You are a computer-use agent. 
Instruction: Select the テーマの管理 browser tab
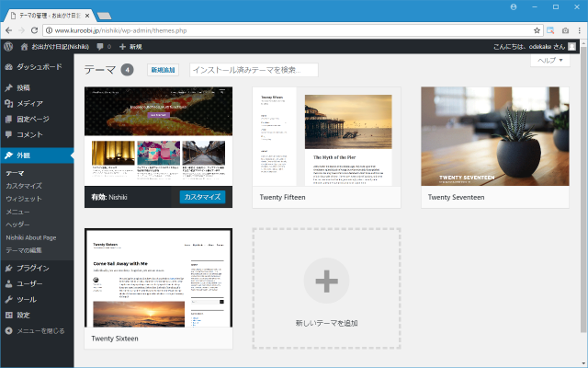coord(50,16)
